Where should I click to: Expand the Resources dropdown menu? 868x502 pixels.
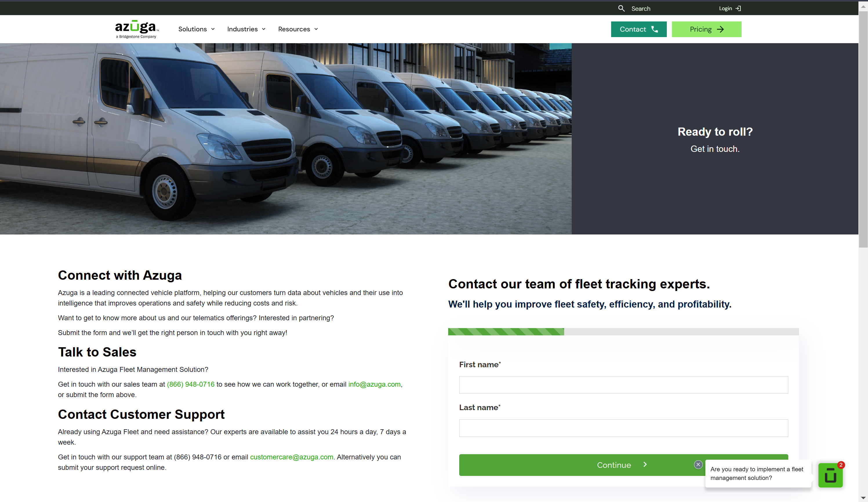[298, 29]
